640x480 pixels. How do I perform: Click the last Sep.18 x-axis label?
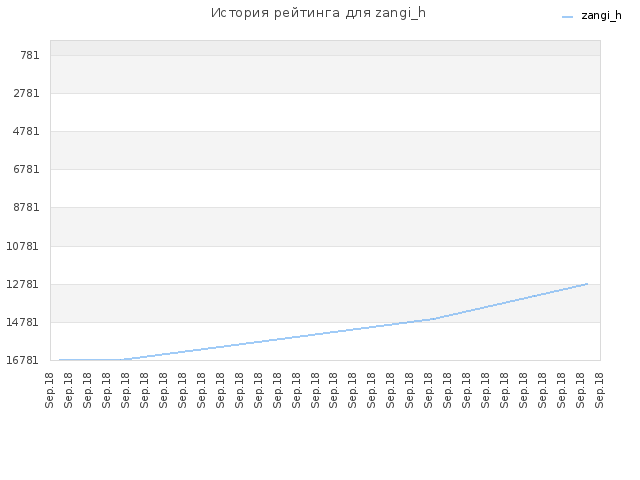(x=599, y=390)
